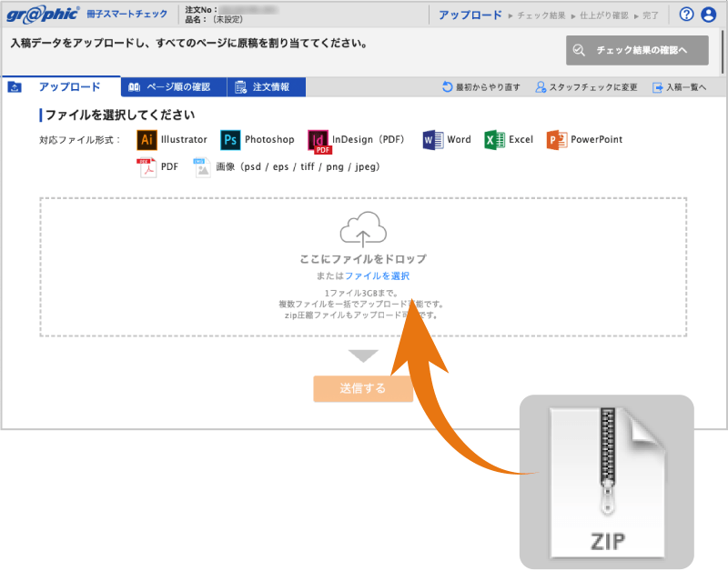This screenshot has width=728, height=571.
Task: Click the Excel format icon
Action: [x=494, y=140]
